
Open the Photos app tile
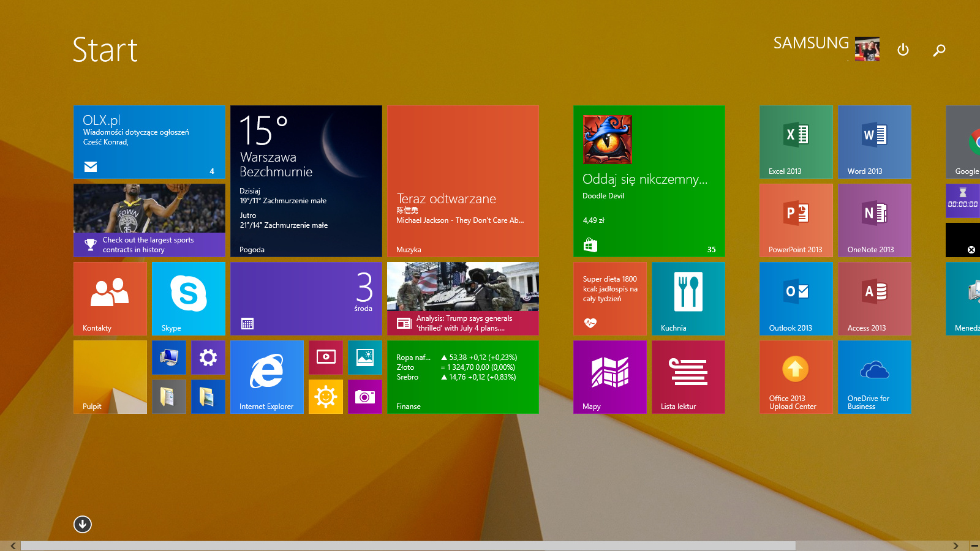365,358
